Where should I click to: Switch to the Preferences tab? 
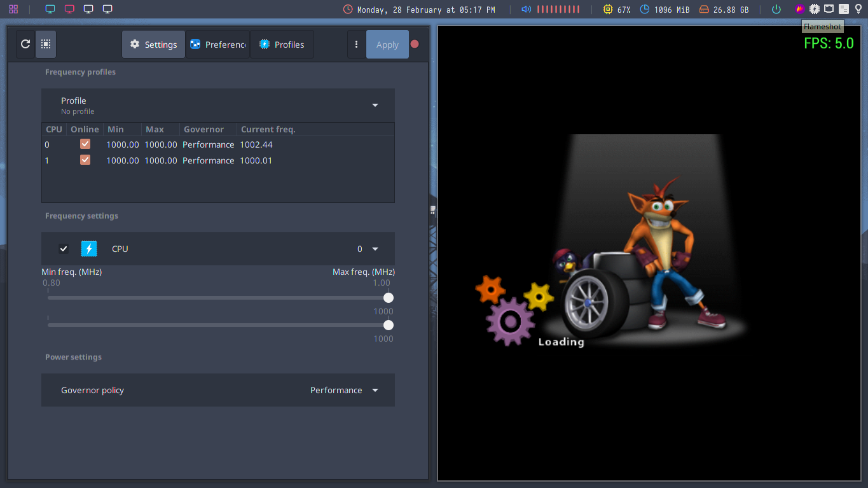[217, 45]
